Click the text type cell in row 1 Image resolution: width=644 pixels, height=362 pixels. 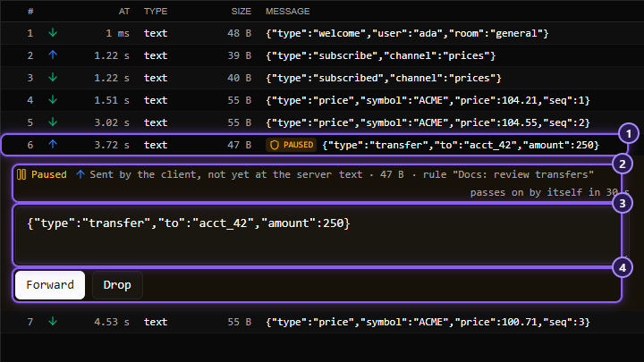pyautogui.click(x=156, y=33)
